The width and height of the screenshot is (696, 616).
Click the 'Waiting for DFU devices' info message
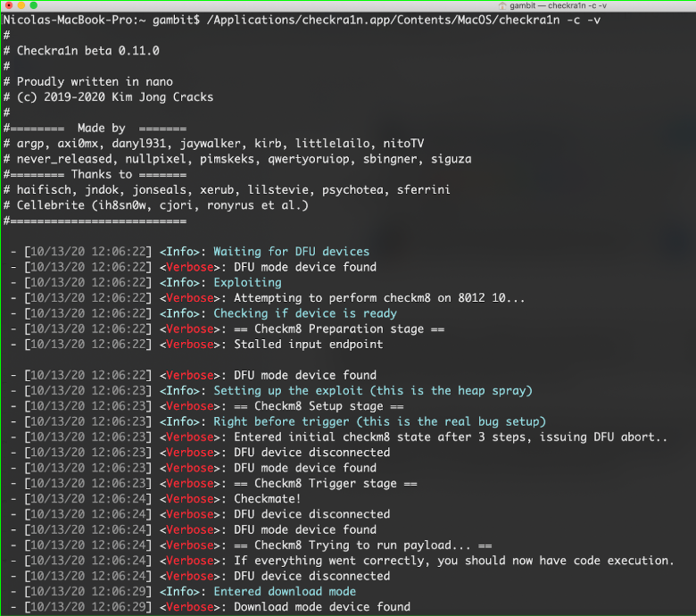(291, 252)
